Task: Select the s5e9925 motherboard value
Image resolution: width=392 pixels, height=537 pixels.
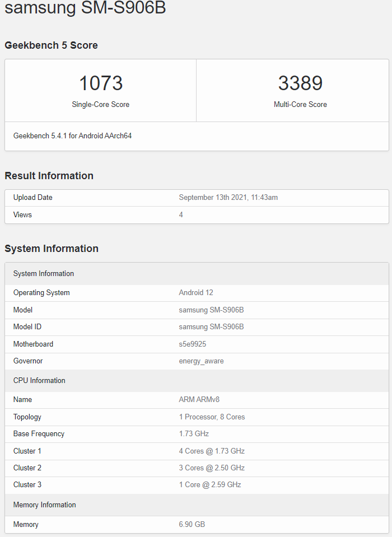Action: [x=193, y=344]
